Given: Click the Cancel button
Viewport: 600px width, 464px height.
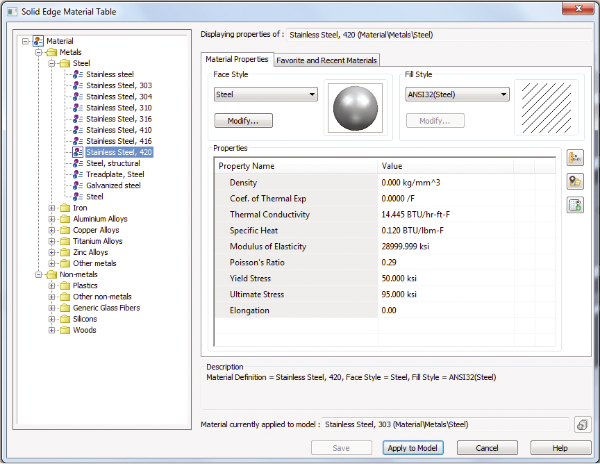Looking at the screenshot, I should (487, 448).
